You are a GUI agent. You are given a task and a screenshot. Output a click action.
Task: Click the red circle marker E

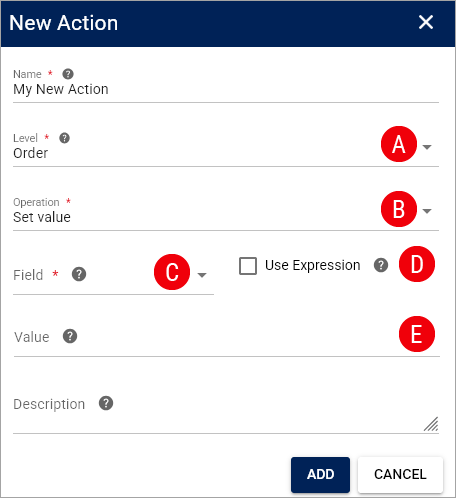tap(417, 334)
